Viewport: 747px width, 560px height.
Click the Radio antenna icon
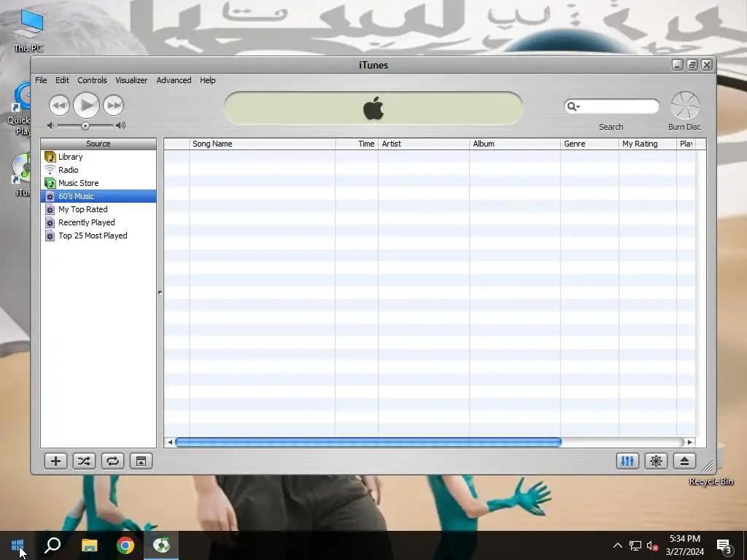click(50, 169)
